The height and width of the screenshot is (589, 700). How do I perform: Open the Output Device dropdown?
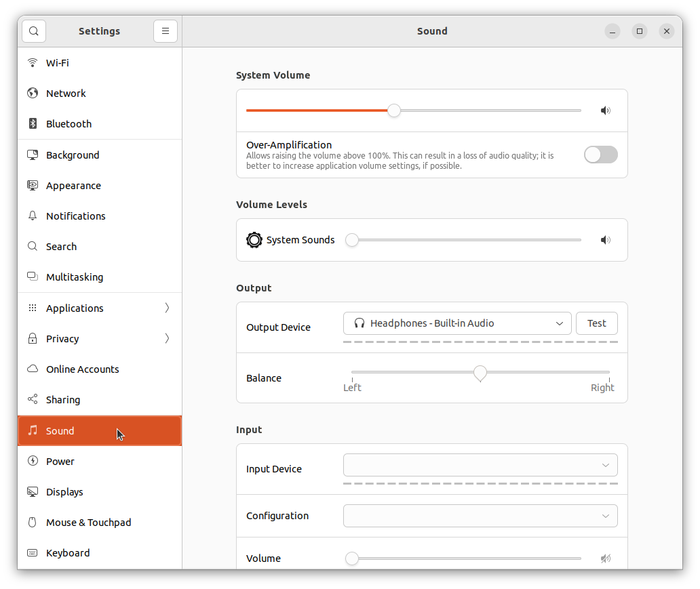457,323
